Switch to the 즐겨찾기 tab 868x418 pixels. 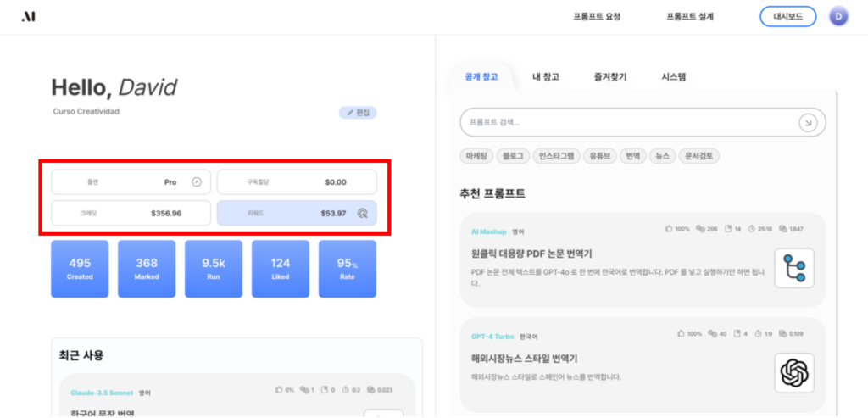tap(610, 76)
